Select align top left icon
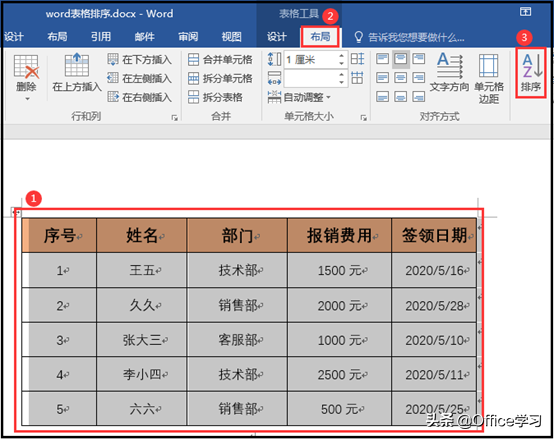The image size is (554, 440). (382, 59)
